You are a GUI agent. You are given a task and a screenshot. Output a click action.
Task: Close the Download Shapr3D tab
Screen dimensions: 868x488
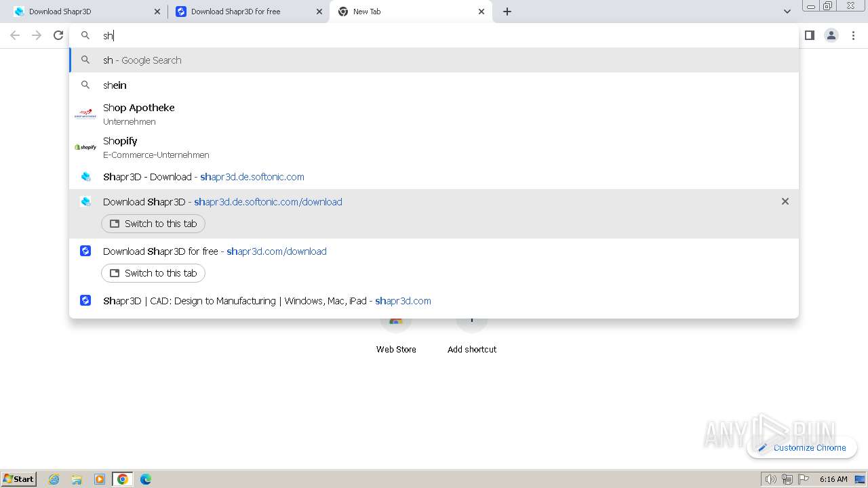[x=157, y=12]
